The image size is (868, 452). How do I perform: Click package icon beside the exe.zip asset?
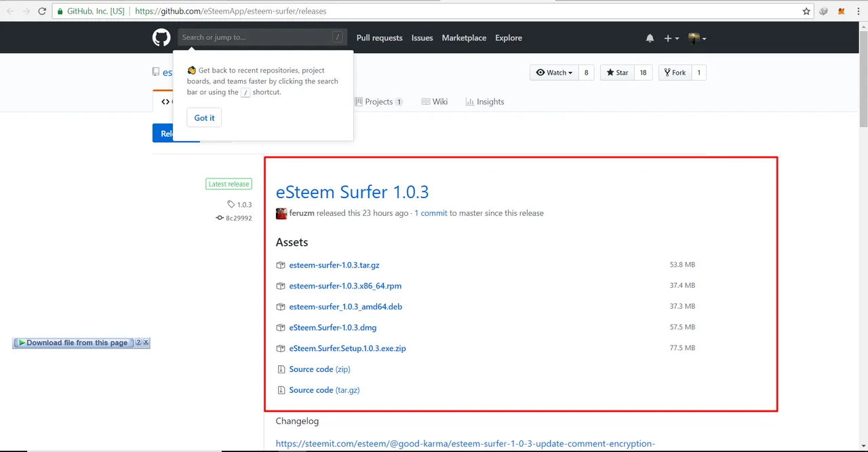tap(281, 349)
